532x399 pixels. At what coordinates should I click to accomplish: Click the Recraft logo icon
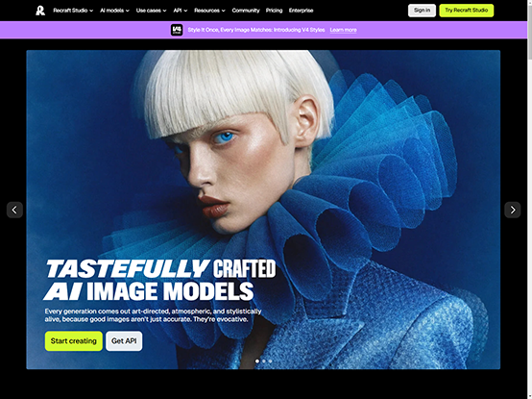[40, 11]
